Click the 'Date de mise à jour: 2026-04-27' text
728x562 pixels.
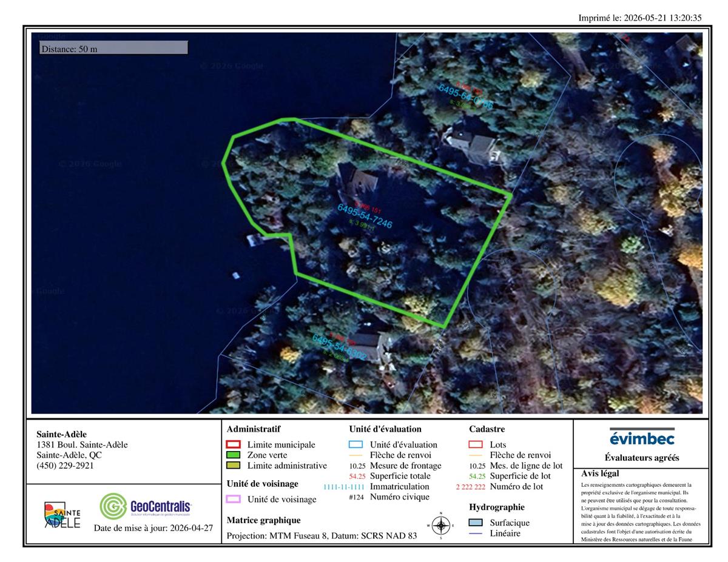pos(153,528)
